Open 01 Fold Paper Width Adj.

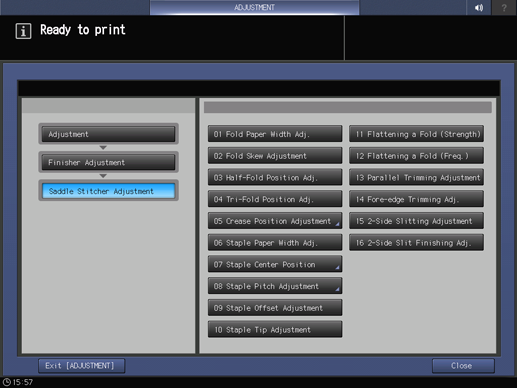pyautogui.click(x=275, y=134)
